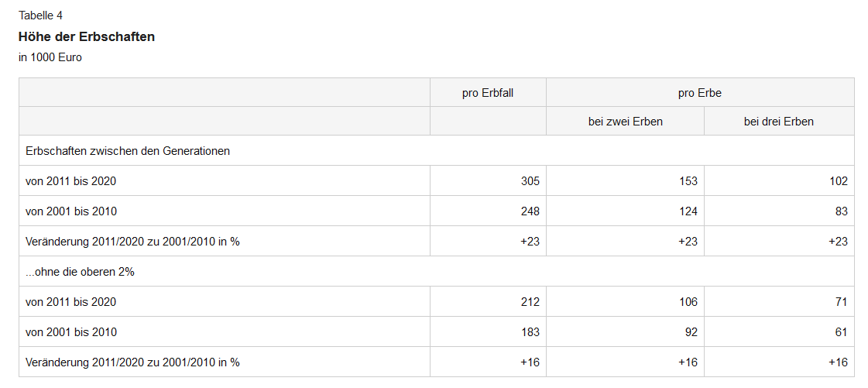Click 'Erbschaften zwischen den Generationen' section row
The image size is (868, 388).
coord(128,151)
